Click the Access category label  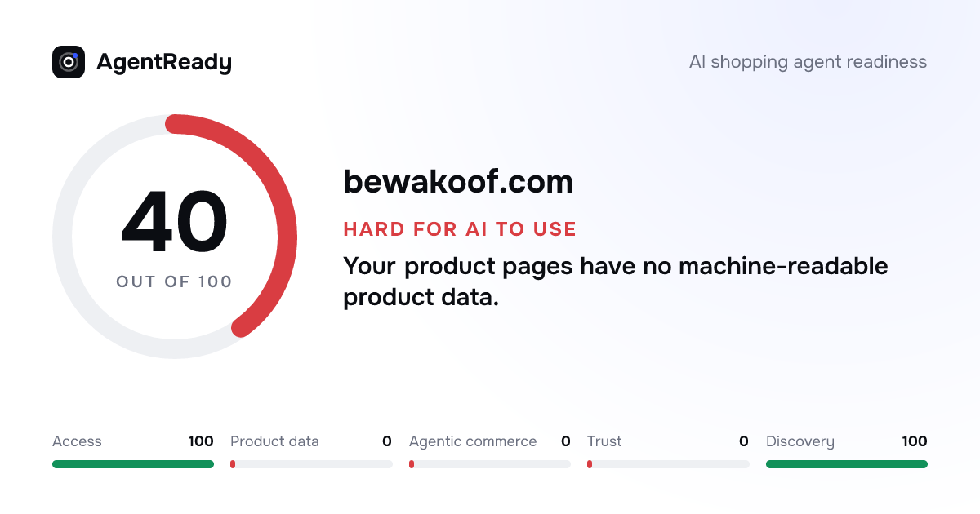tap(77, 441)
